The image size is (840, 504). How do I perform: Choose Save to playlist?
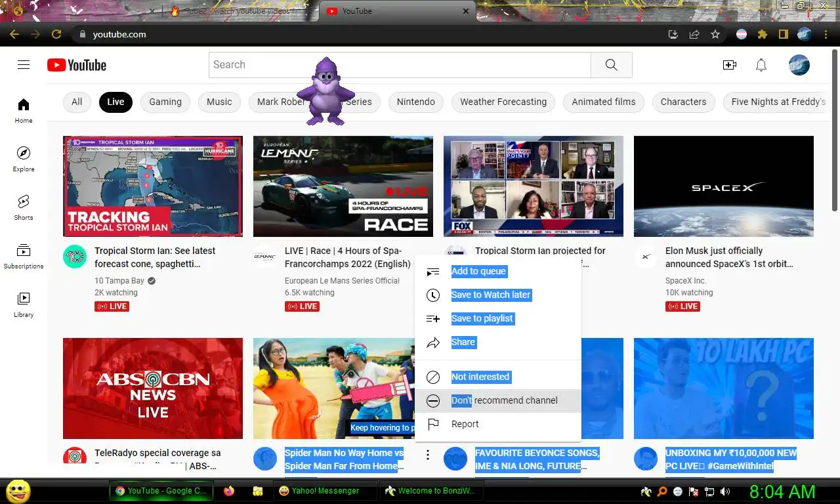tap(498, 318)
